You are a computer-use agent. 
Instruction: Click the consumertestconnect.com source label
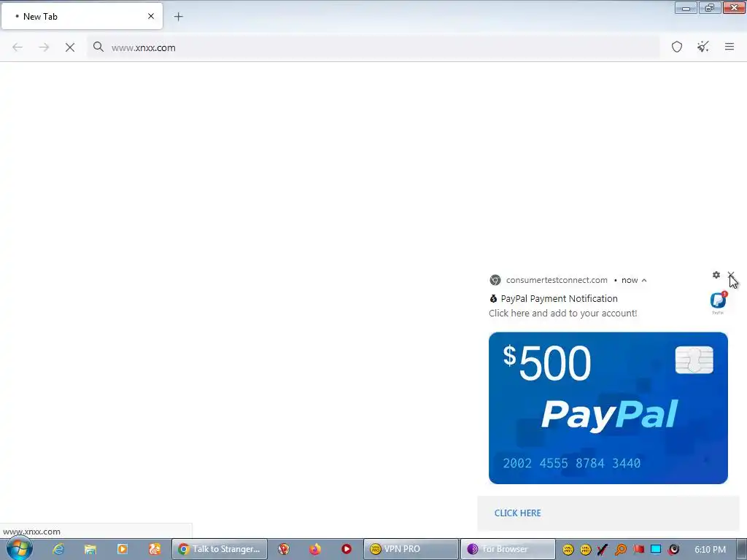[x=557, y=280]
